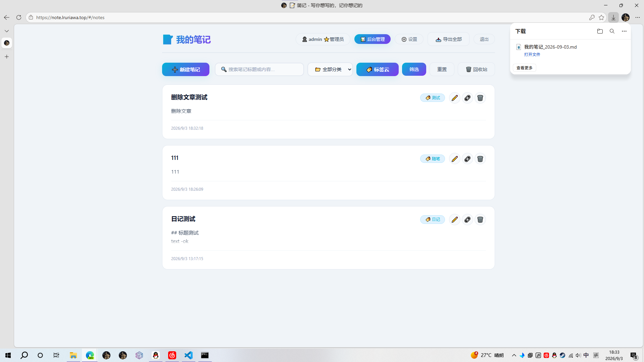The height and width of the screenshot is (362, 644).
Task: Open the 回收站 recycle bin
Action: point(476,69)
